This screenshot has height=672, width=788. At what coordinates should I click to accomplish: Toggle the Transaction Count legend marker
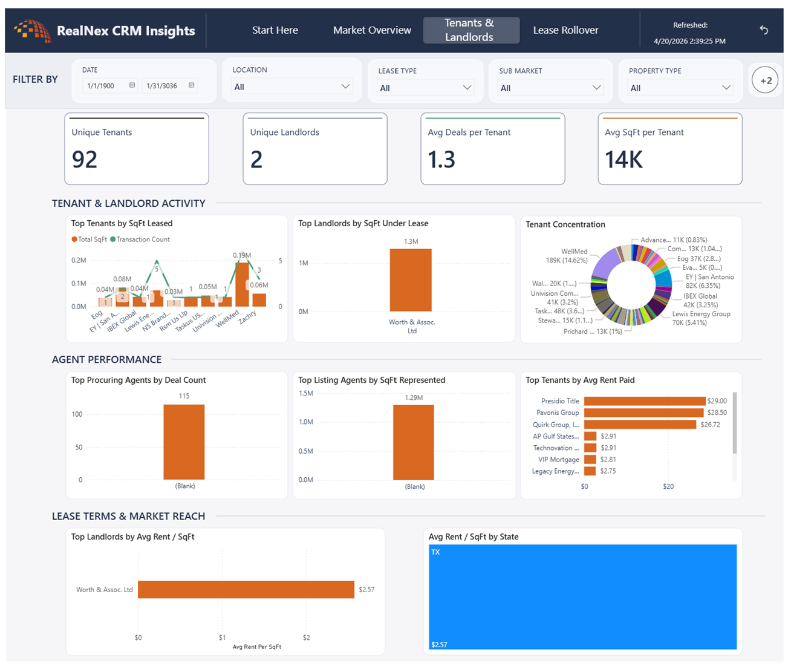click(112, 240)
